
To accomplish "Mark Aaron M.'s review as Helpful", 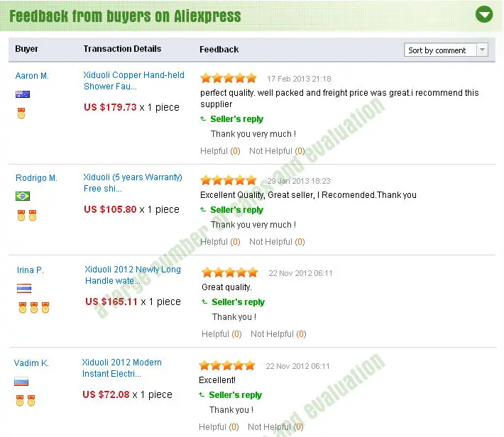I will pyautogui.click(x=220, y=151).
